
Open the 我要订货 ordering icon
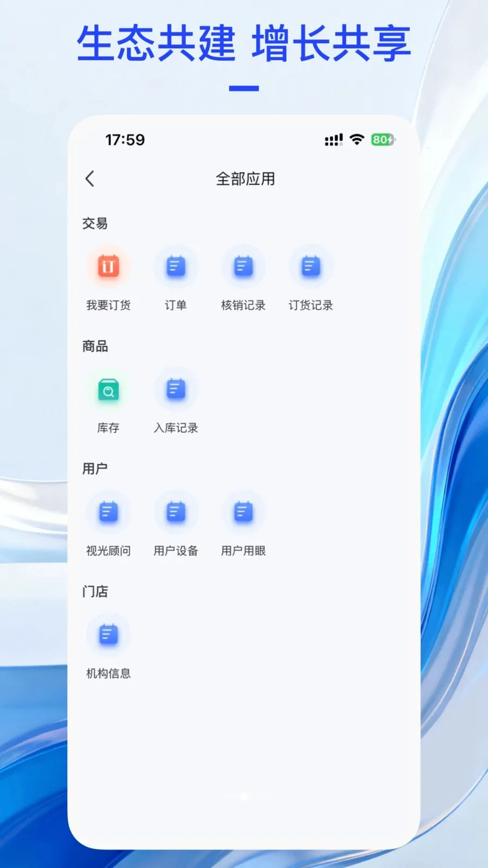(108, 267)
